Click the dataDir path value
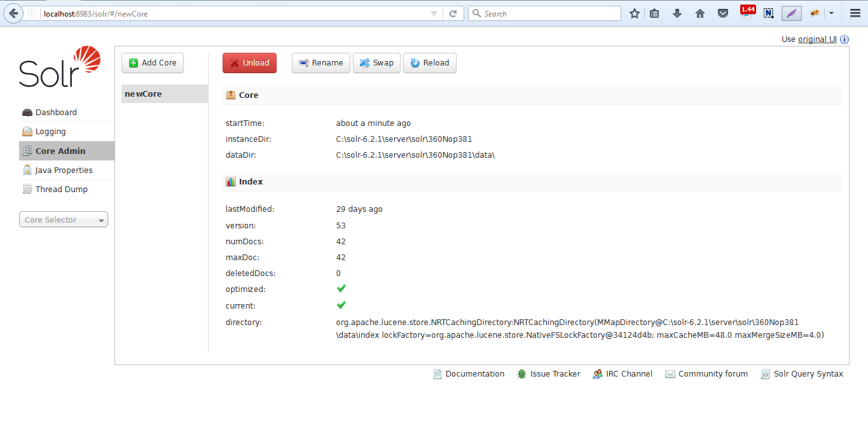 (415, 155)
